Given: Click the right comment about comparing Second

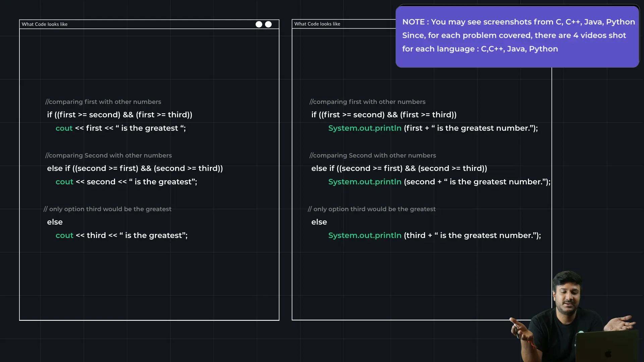Looking at the screenshot, I should (373, 156).
